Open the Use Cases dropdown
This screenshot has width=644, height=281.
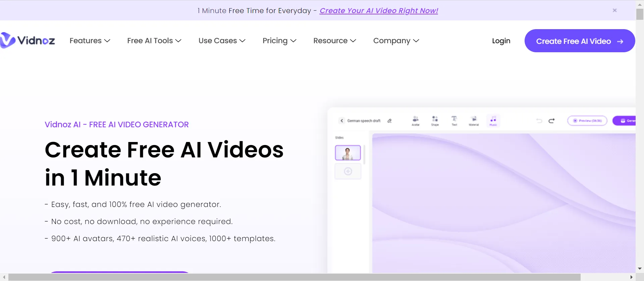pyautogui.click(x=222, y=41)
